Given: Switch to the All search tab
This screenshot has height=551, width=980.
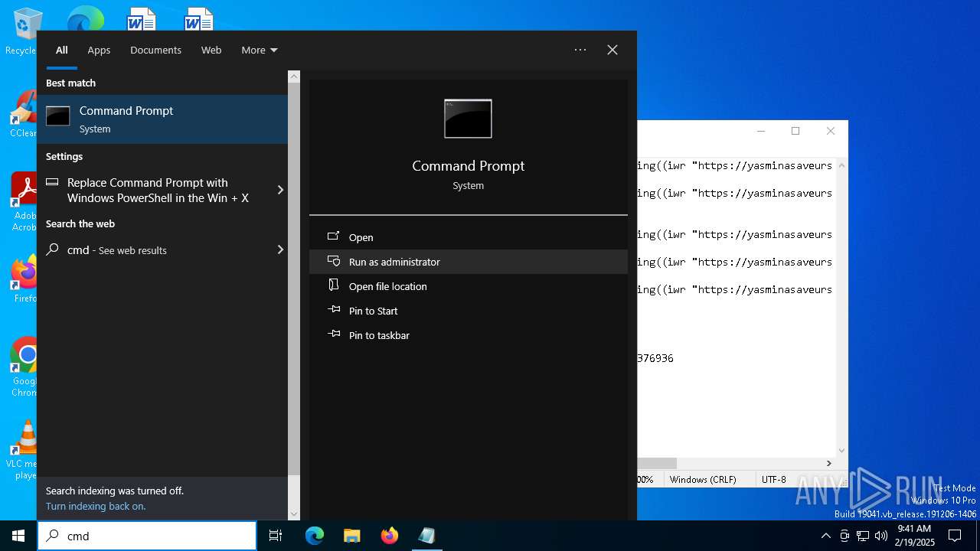Looking at the screenshot, I should 62,50.
